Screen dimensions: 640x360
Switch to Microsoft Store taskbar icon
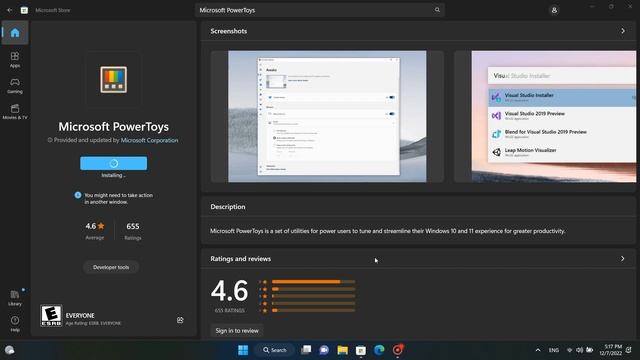click(x=361, y=350)
